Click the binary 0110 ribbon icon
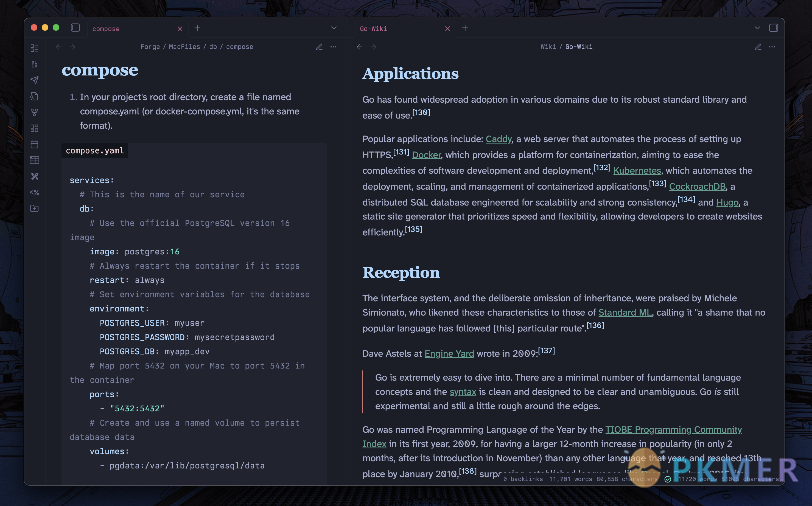This screenshot has height=506, width=812. pos(35,64)
